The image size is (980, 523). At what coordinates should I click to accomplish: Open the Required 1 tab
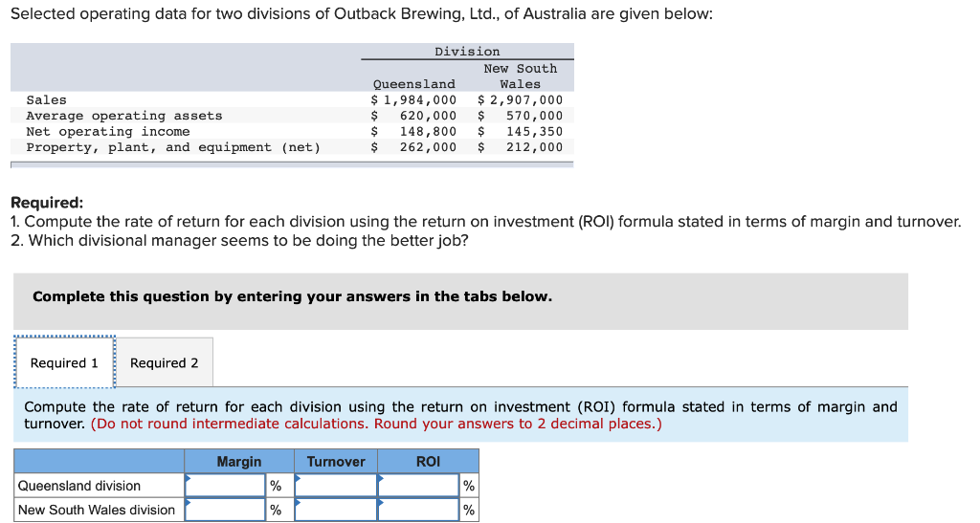[64, 362]
